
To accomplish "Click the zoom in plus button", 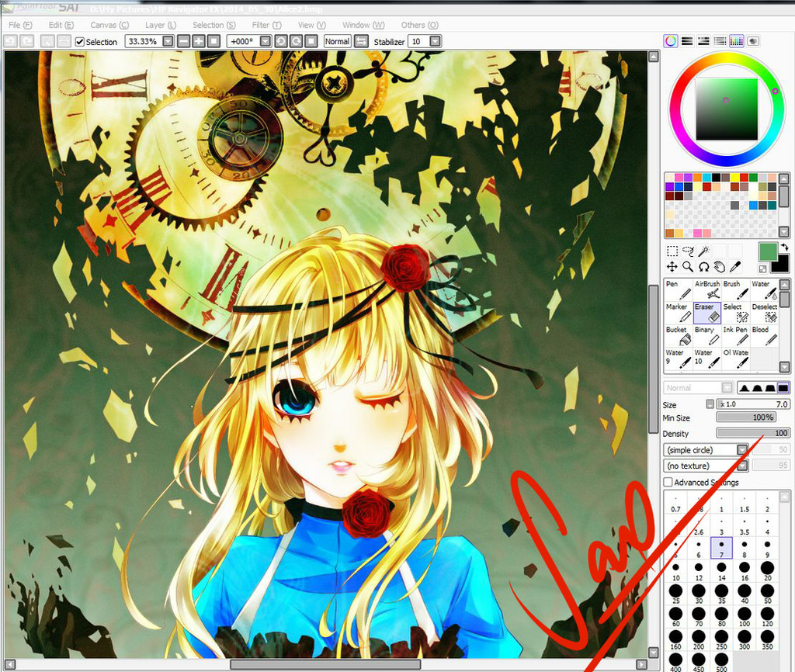I will pyautogui.click(x=199, y=41).
